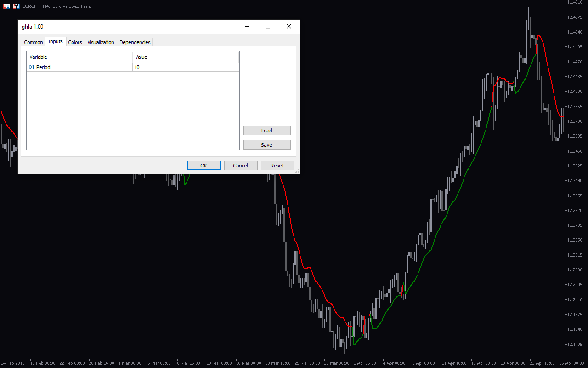Open the Colors tab
This screenshot has height=368, width=588.
(75, 42)
